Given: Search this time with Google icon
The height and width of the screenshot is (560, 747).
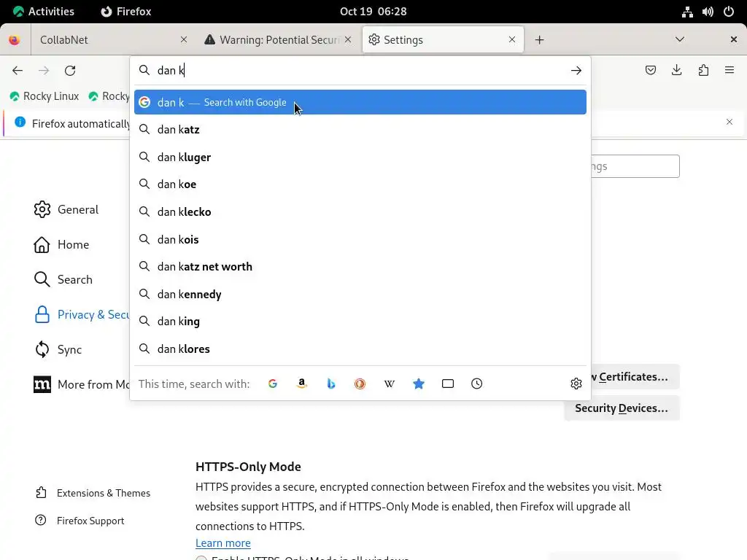Looking at the screenshot, I should [273, 384].
